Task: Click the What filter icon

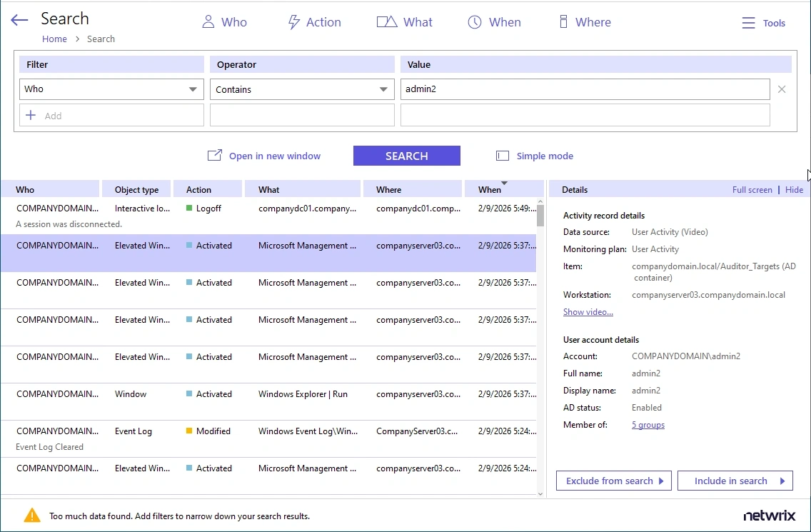Action: [386, 22]
